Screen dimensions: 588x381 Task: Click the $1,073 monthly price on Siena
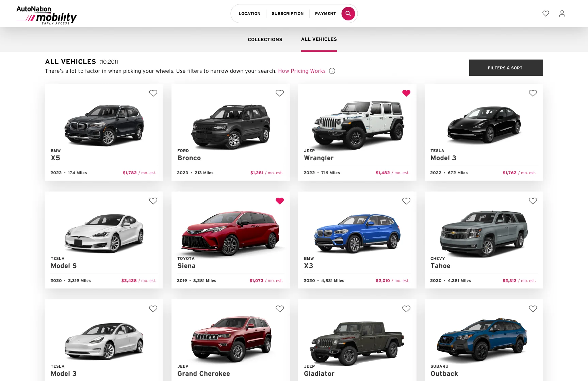(257, 281)
